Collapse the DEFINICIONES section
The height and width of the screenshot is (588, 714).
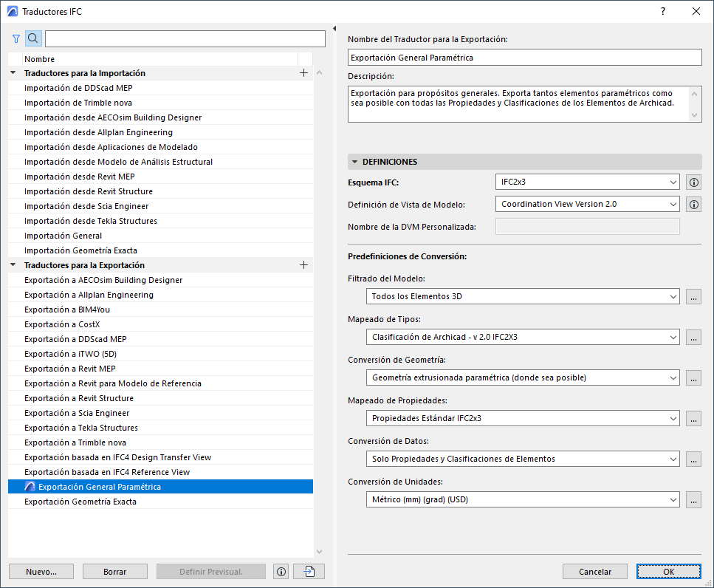[355, 161]
